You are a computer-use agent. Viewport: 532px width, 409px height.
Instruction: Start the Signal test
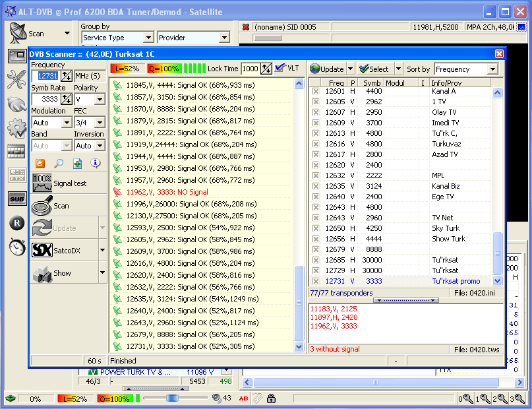[x=69, y=183]
